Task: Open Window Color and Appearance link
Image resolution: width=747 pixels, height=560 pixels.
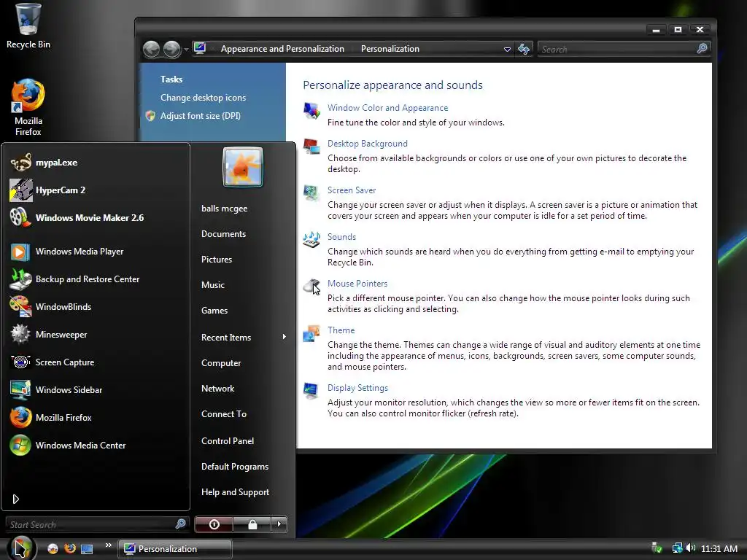Action: (387, 108)
